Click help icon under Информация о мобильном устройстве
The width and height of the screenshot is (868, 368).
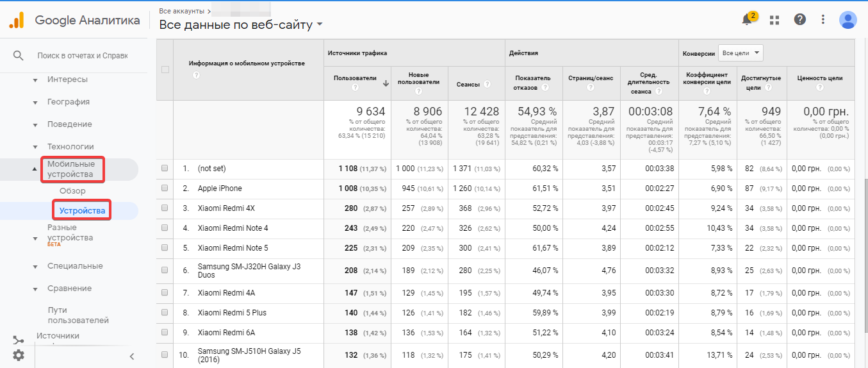[x=196, y=75]
